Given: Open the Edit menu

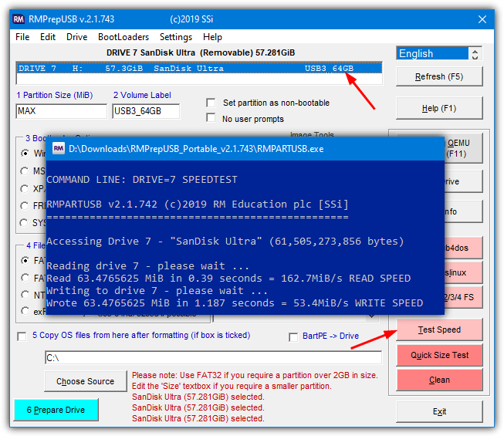Looking at the screenshot, I should 48,37.
